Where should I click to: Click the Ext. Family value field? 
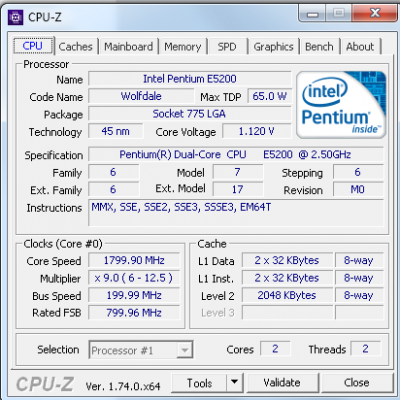[x=113, y=190]
